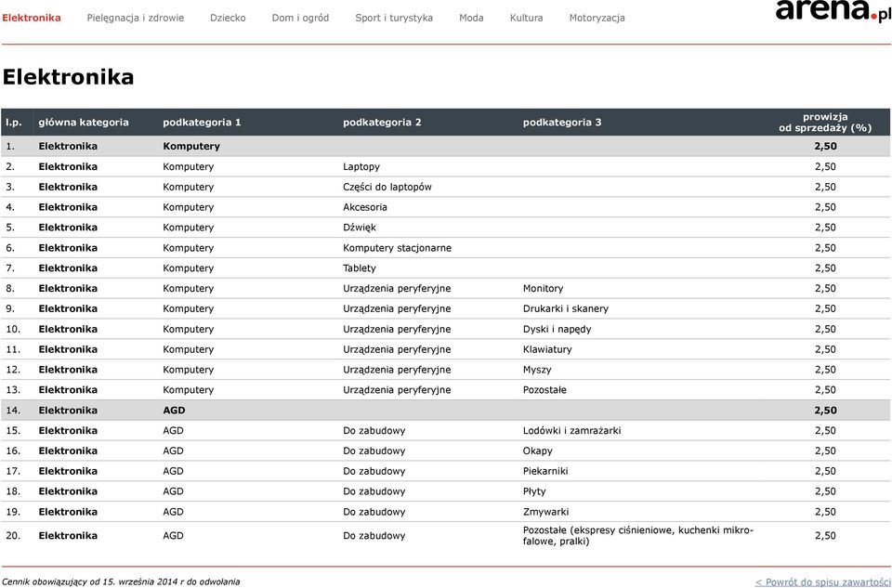This screenshot has width=892, height=588.
Task: Click the l.p. column header
Action: click(x=14, y=123)
